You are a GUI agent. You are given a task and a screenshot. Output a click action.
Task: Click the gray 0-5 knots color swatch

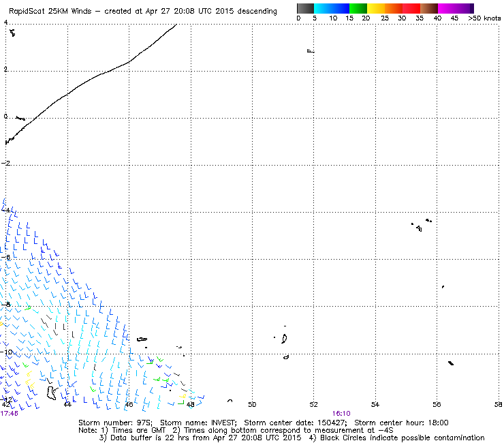305,8
